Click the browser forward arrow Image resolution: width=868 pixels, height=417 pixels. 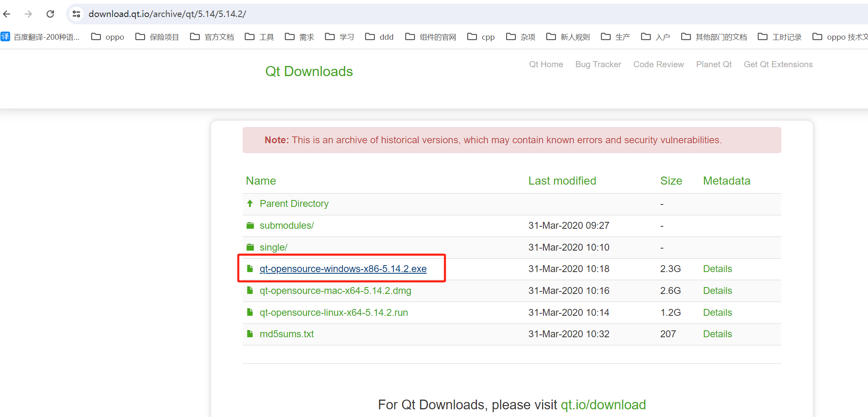[x=28, y=14]
